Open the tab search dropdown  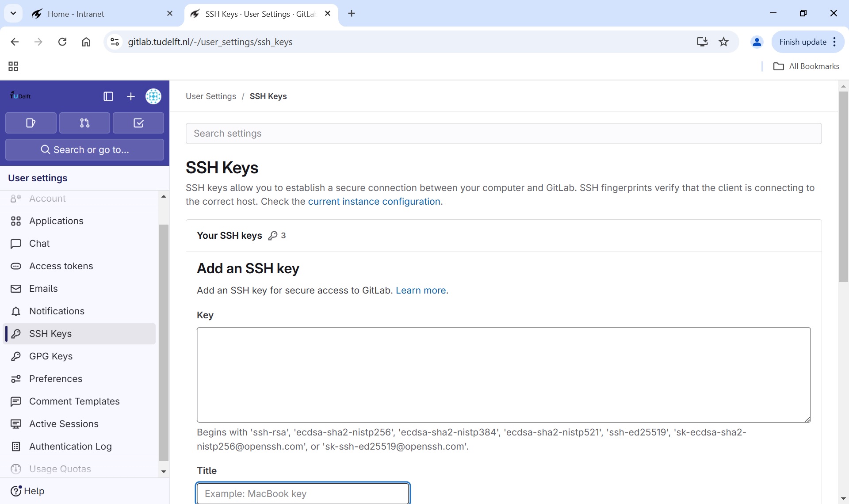[x=13, y=13]
